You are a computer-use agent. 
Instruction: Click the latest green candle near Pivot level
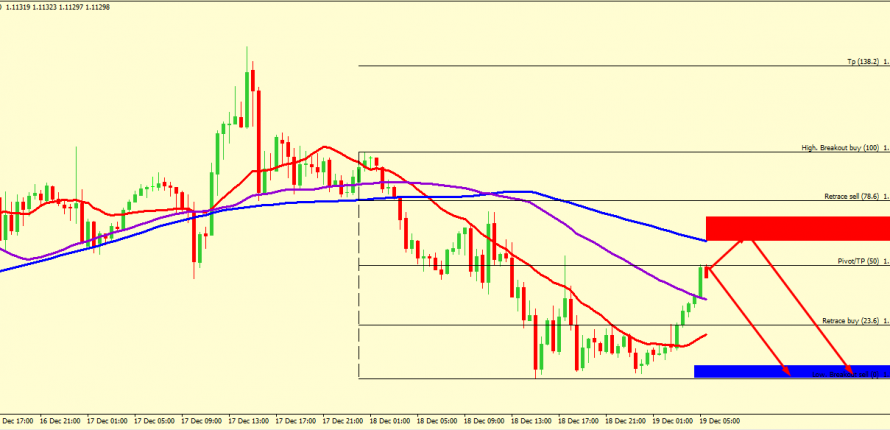click(x=703, y=281)
